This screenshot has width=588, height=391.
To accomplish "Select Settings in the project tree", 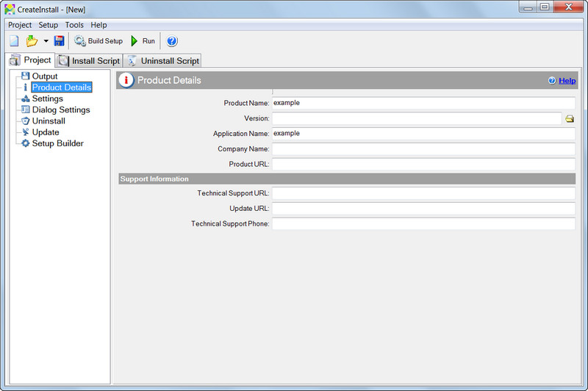I will (48, 98).
